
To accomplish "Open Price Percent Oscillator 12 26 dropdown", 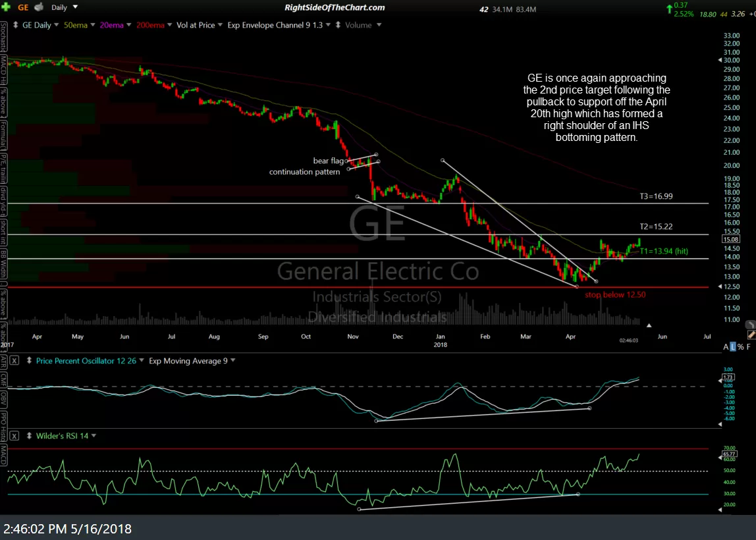I will click(142, 361).
